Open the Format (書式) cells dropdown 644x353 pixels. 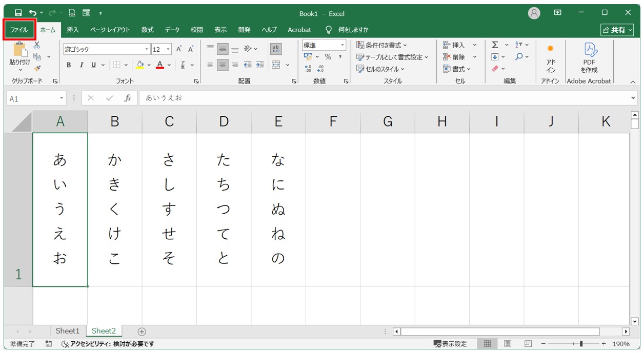click(x=457, y=69)
